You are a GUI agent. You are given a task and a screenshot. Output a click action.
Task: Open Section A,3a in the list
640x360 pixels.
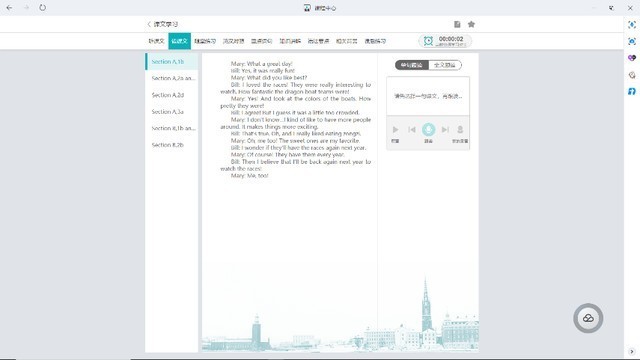172,111
